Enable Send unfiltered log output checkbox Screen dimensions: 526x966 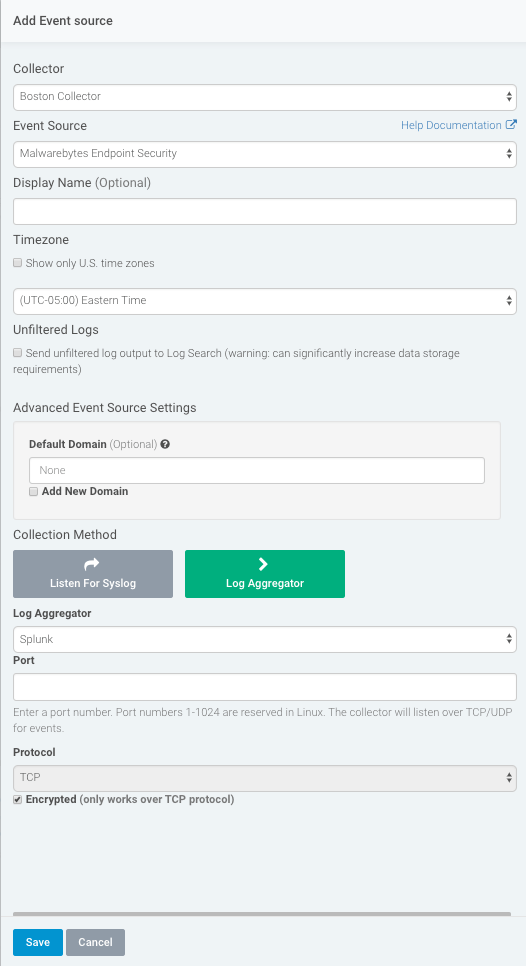17,353
